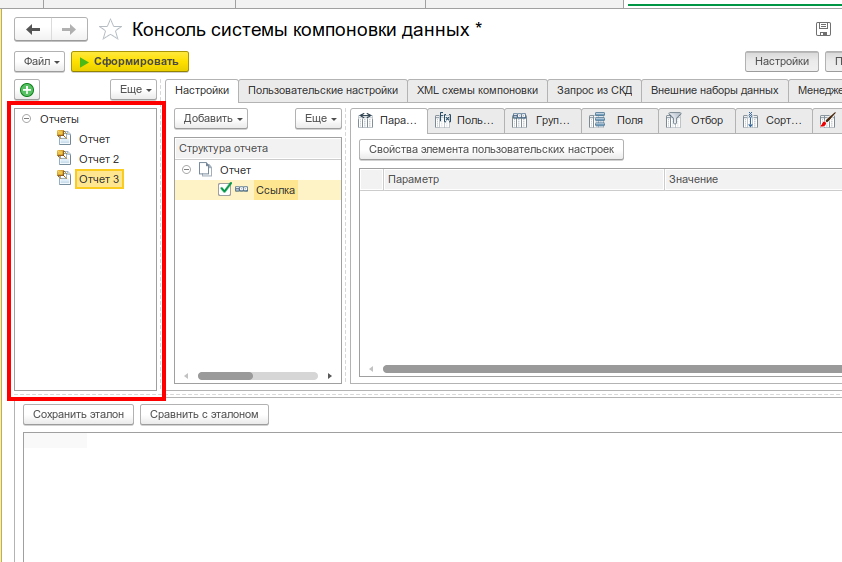Click the grouping icon next to Ссылка
Image resolution: width=842 pixels, height=562 pixels.
click(242, 189)
